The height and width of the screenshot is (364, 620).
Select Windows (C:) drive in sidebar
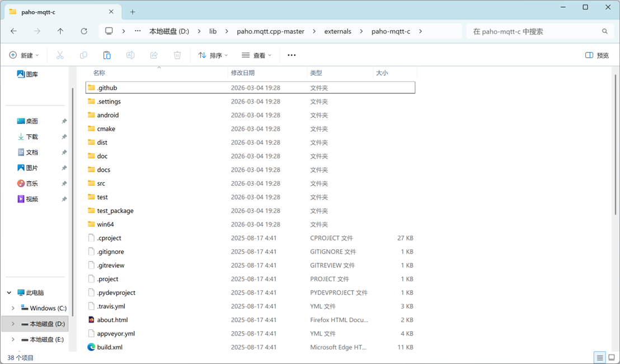click(x=44, y=308)
